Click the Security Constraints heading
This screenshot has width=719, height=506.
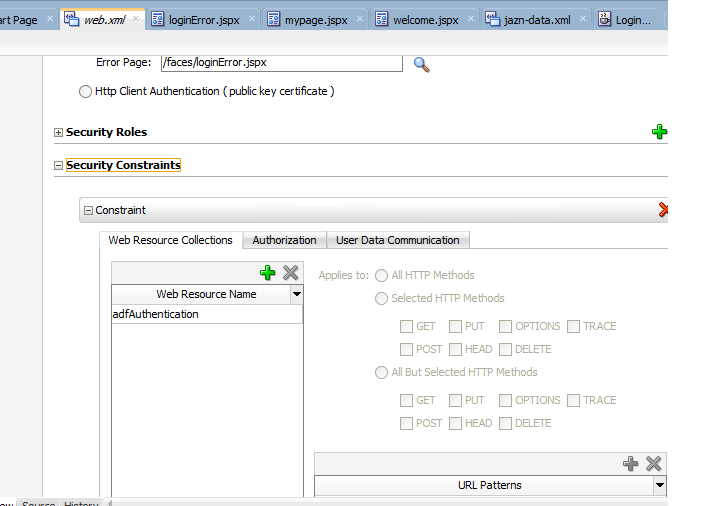click(123, 165)
